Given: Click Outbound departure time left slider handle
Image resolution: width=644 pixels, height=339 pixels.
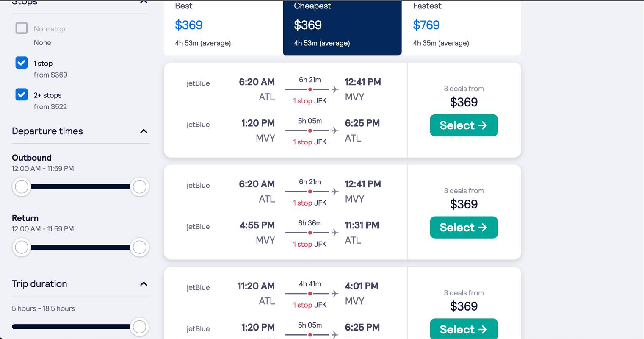Looking at the screenshot, I should coord(22,186).
